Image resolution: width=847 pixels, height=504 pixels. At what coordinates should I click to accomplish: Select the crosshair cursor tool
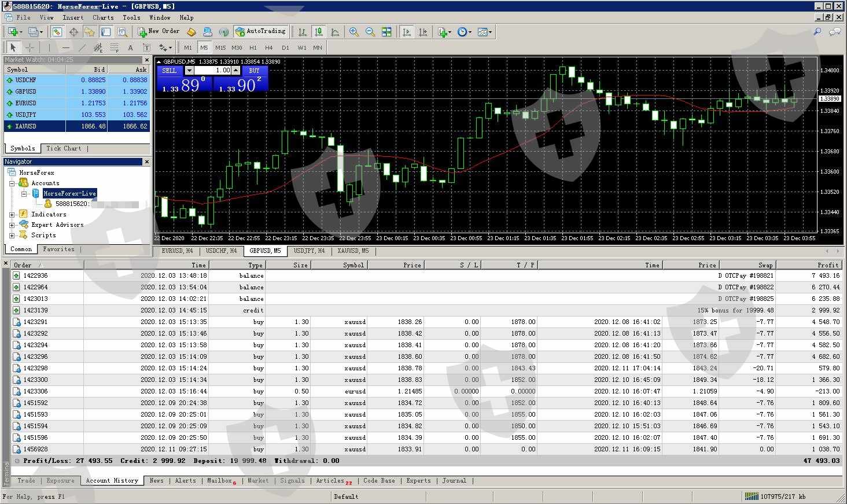(30, 47)
